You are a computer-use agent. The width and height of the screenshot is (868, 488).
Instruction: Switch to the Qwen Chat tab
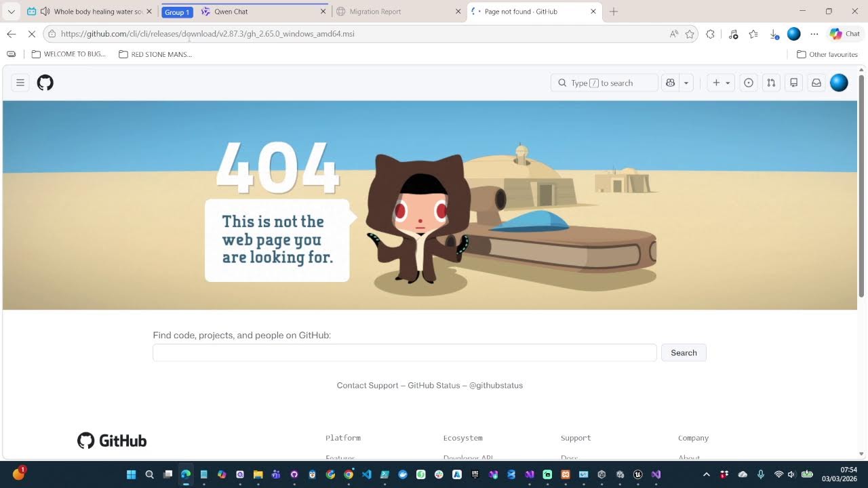263,12
